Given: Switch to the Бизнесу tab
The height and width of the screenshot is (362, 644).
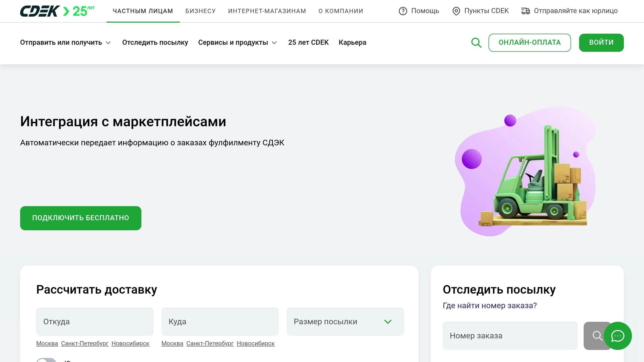Looking at the screenshot, I should (200, 11).
